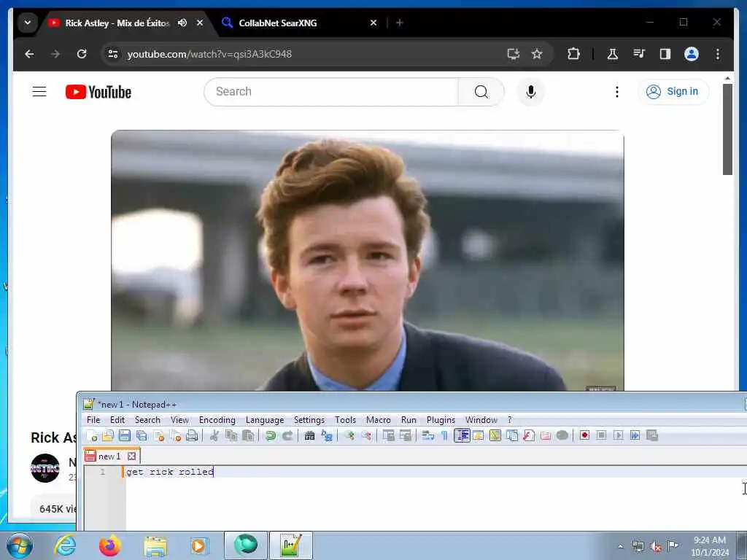Click the Stop macro recording icon

tap(601, 436)
